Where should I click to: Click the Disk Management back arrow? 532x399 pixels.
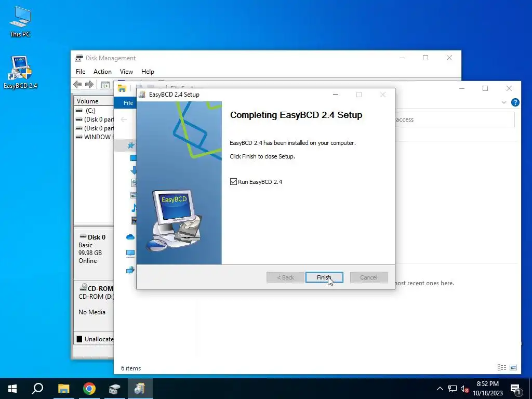(77, 85)
